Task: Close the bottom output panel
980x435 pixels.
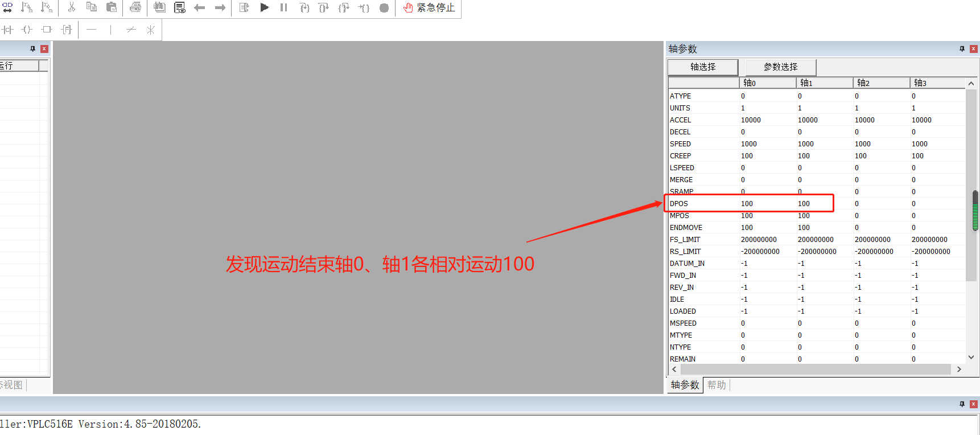Action: click(x=974, y=404)
